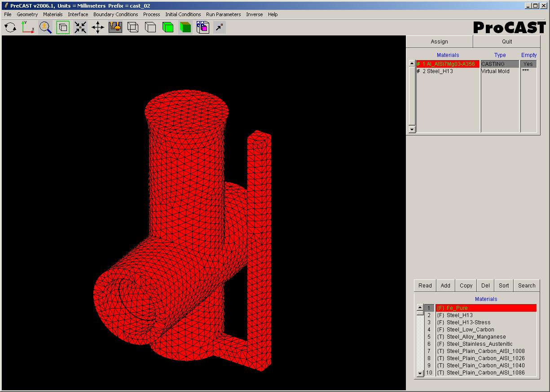Click the Quit button
550x392 pixels.
point(507,42)
